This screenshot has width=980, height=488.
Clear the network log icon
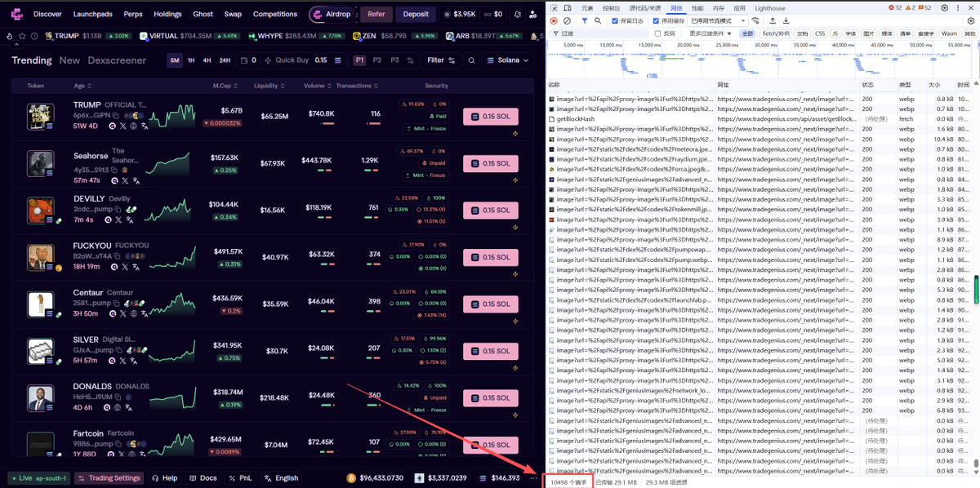click(568, 20)
